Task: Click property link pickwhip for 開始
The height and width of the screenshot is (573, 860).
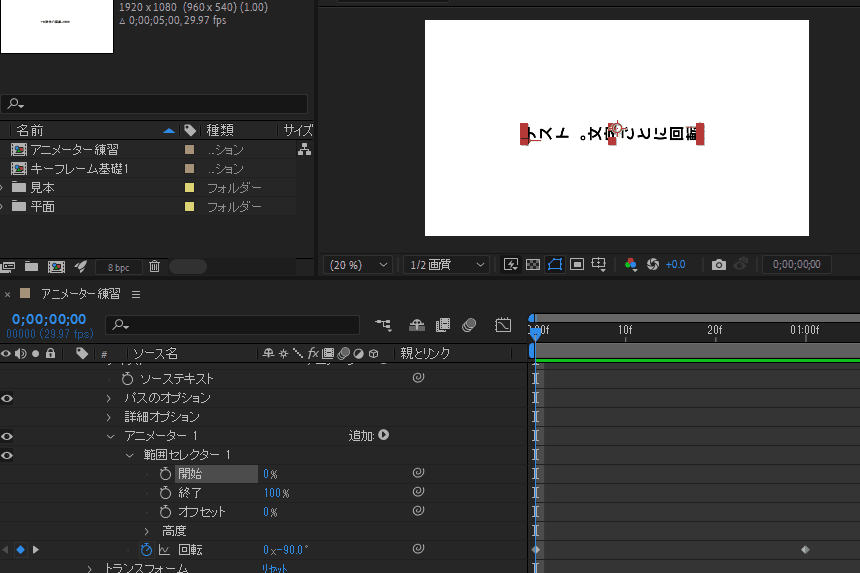Action: 418,473
